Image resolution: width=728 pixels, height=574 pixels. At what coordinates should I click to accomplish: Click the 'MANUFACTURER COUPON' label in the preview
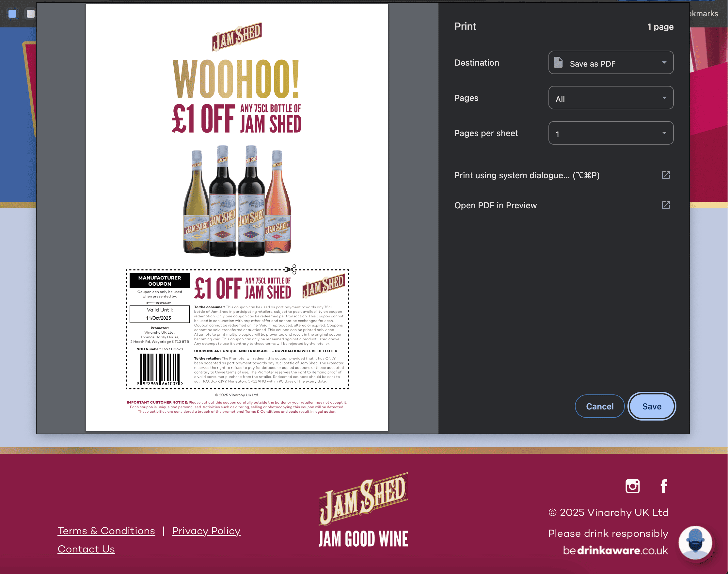160,281
